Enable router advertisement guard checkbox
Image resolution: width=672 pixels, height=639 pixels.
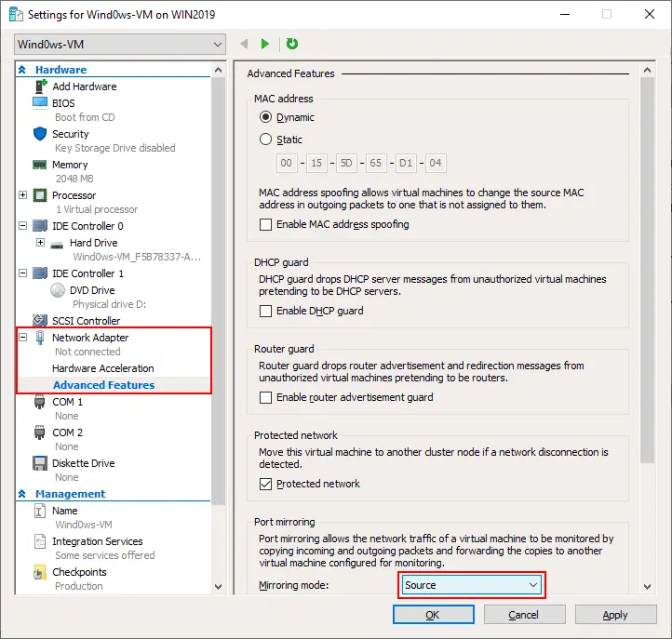[x=265, y=397]
